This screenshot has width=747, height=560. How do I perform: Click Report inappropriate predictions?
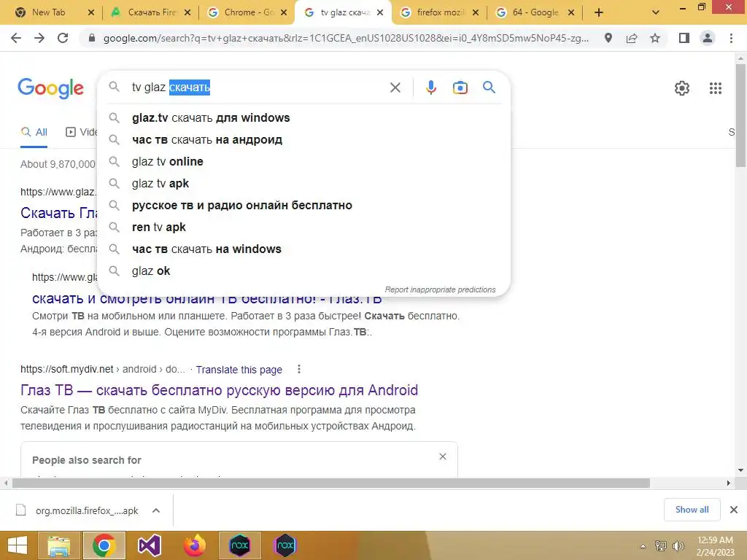pos(440,289)
